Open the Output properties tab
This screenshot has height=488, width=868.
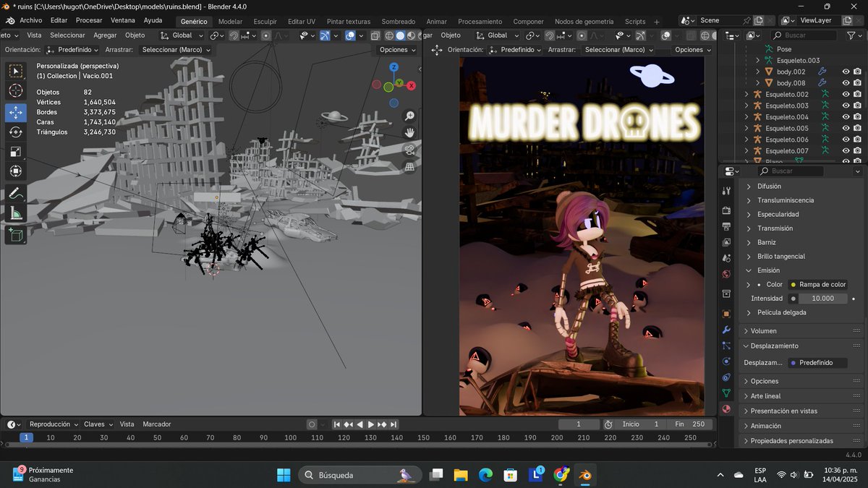pos(727,226)
